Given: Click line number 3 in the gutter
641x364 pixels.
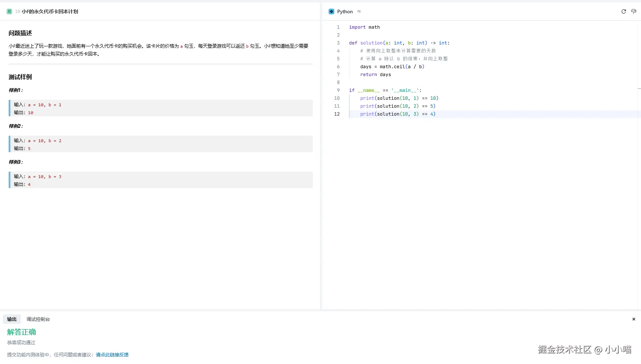Looking at the screenshot, I should point(338,43).
